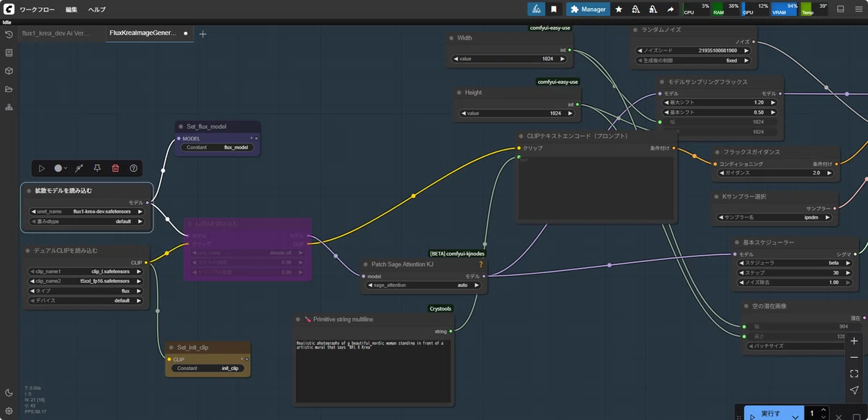Click the bookmark icon in top bar
This screenshot has height=420, width=868.
(x=554, y=9)
